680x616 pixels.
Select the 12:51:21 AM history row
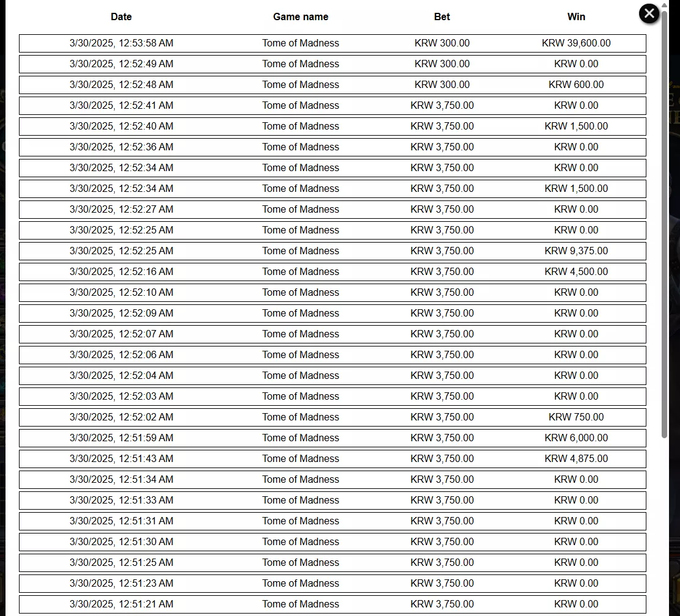point(332,604)
